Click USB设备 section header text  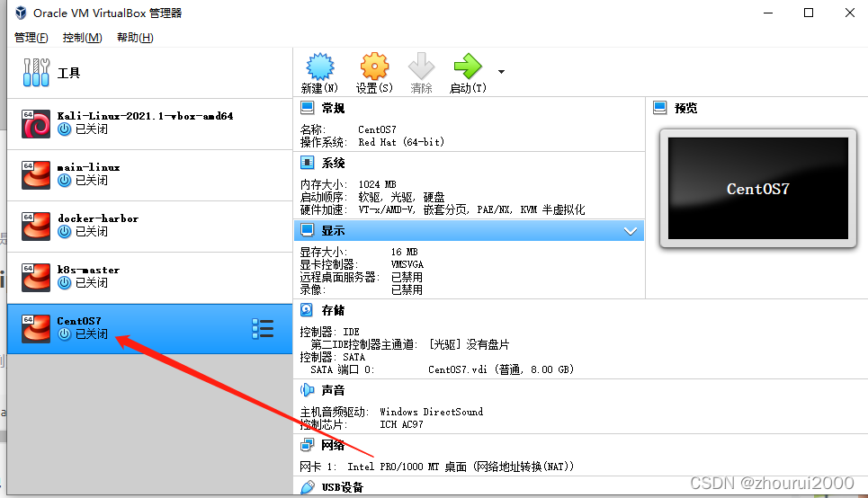[343, 487]
